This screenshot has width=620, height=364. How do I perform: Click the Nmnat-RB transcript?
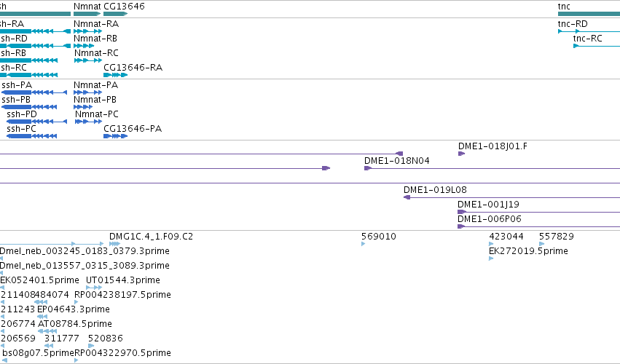83,46
